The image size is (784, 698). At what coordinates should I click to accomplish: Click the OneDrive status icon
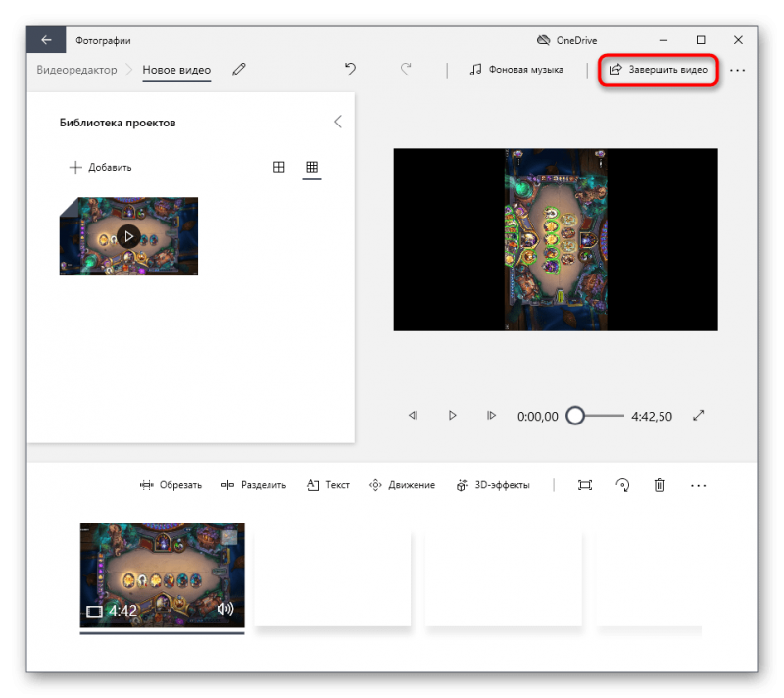click(544, 40)
